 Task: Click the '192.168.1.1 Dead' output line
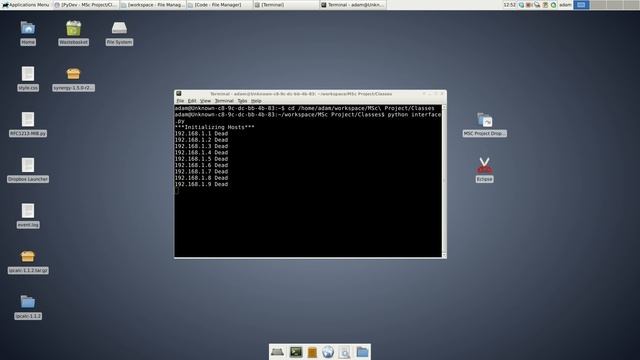coord(201,133)
